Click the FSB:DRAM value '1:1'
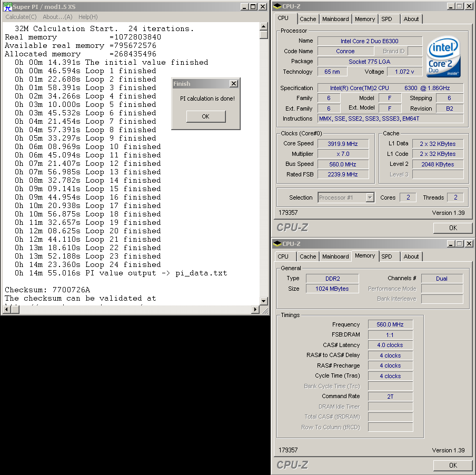Viewport: 476px width, 475px height. pyautogui.click(x=390, y=335)
